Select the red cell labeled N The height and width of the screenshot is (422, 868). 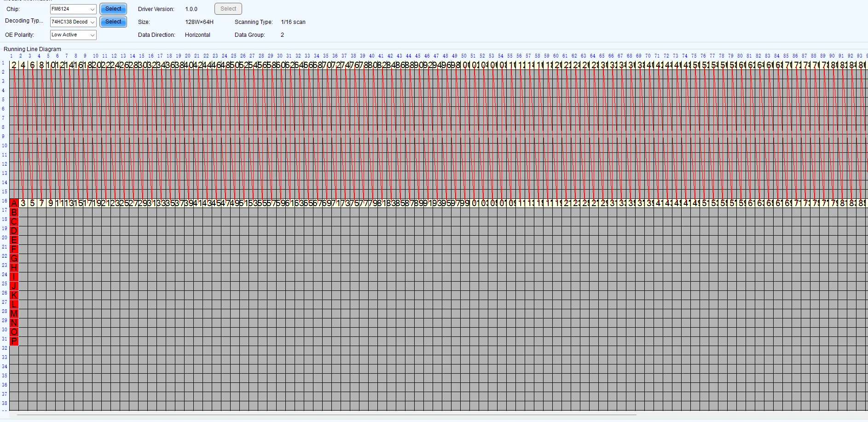tap(14, 323)
